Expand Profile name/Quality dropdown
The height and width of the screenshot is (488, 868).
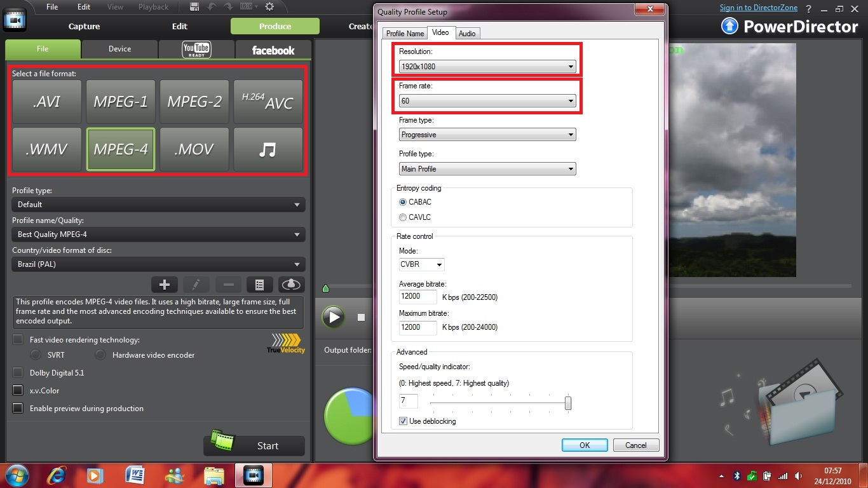click(158, 234)
